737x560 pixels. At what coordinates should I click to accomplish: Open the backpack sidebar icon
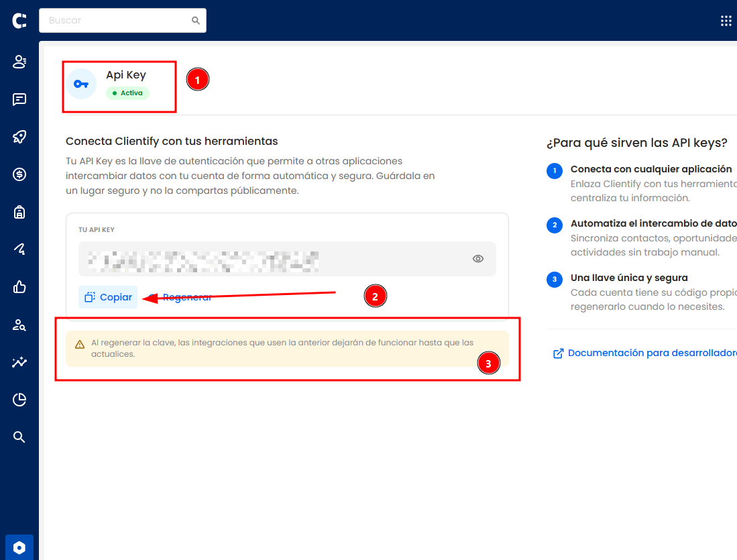pos(19,212)
